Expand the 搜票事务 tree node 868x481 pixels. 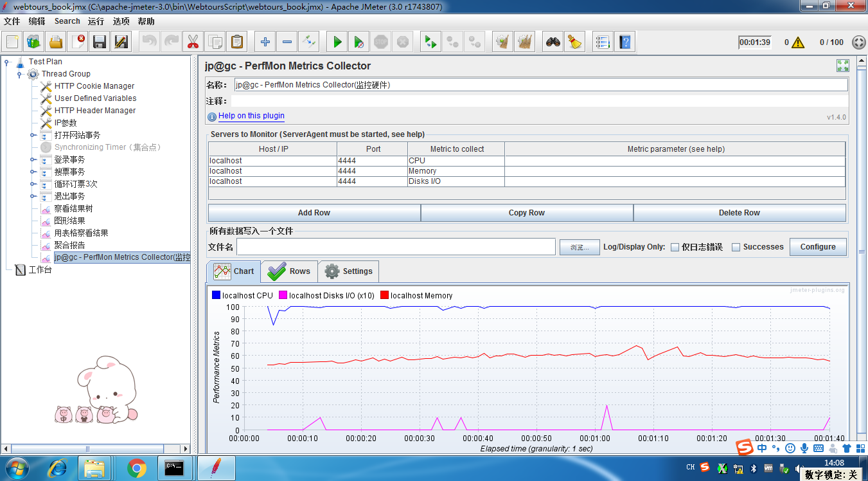[33, 172]
